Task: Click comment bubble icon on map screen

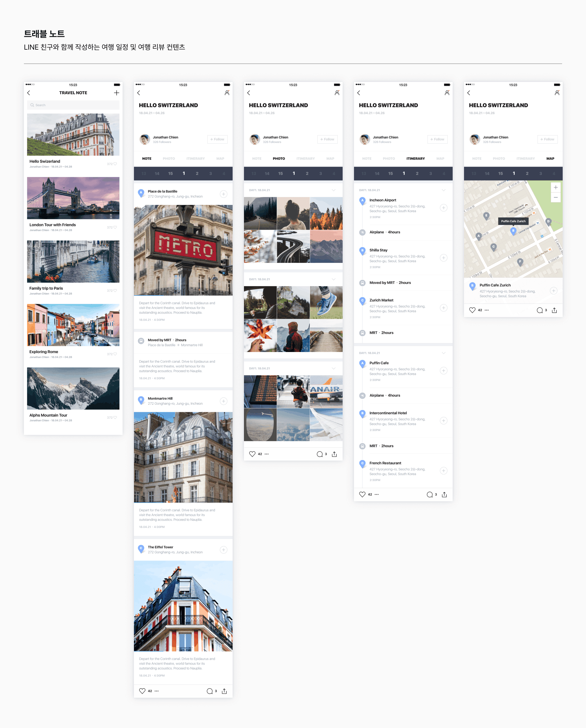Action: click(539, 310)
